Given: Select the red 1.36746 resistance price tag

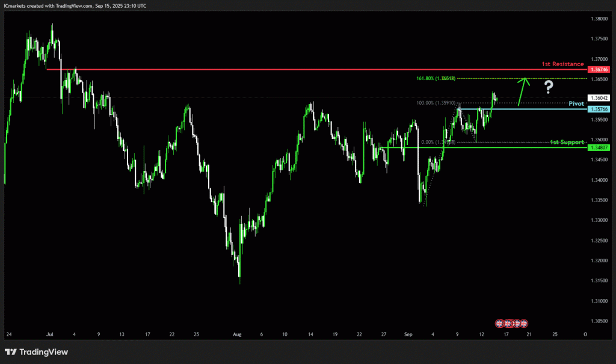Looking at the screenshot, I should 599,70.
